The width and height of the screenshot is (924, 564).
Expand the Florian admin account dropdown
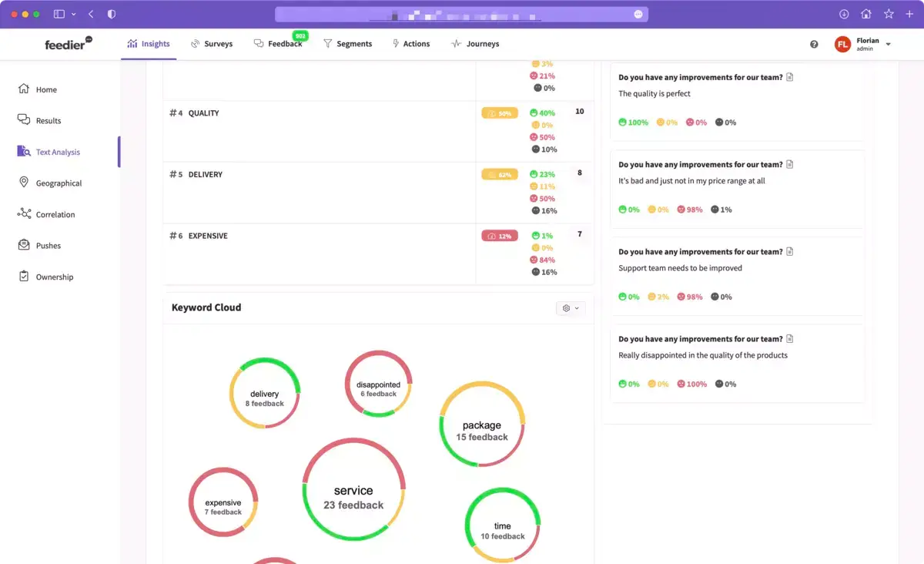point(888,45)
